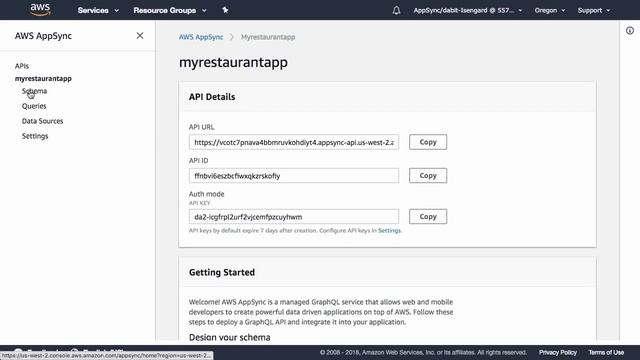This screenshot has width=640, height=360.
Task: Click the API Details heading
Action: [x=212, y=97]
